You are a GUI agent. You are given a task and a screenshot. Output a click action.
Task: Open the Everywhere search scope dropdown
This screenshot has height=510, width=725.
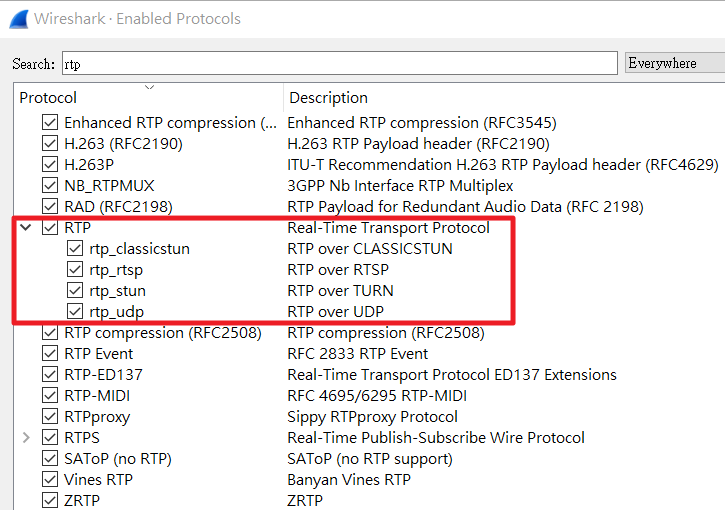(674, 63)
